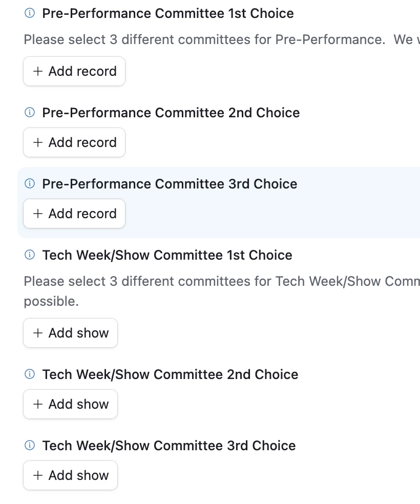
Task: Add record under Pre-Performance Committee 1st Choice
Action: tap(74, 71)
